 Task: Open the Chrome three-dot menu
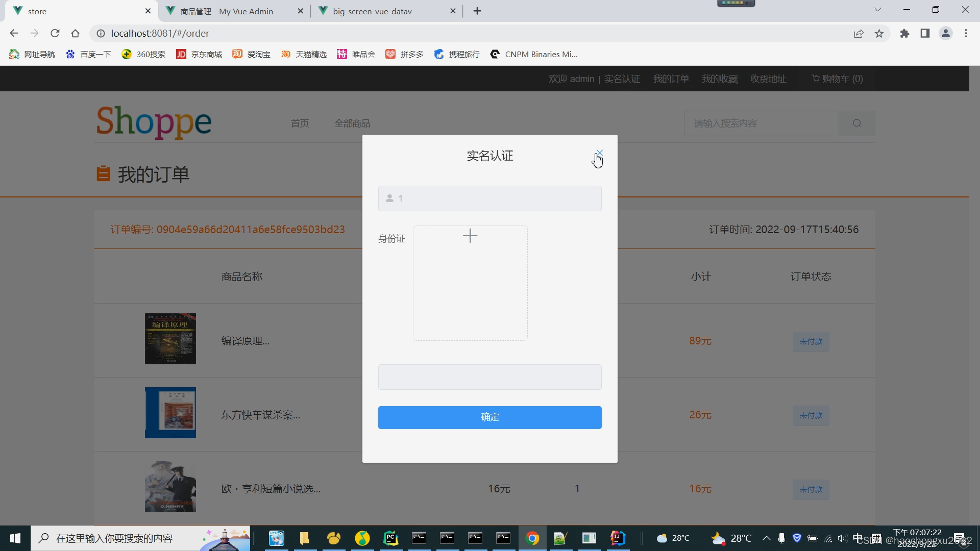[x=966, y=34]
